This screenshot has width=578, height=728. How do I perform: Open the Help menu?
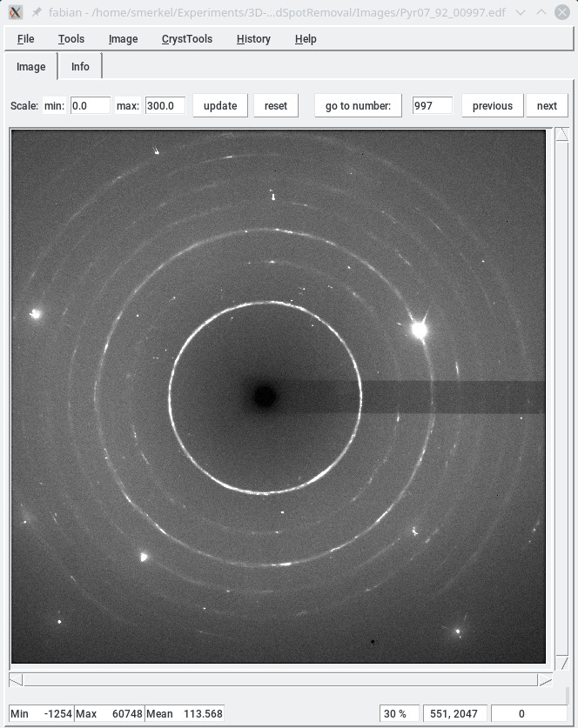(306, 39)
